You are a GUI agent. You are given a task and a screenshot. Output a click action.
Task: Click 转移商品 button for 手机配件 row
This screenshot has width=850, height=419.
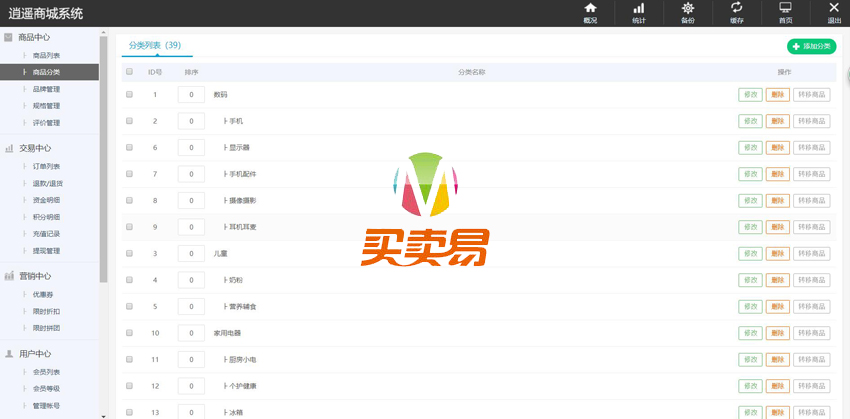[x=812, y=174]
